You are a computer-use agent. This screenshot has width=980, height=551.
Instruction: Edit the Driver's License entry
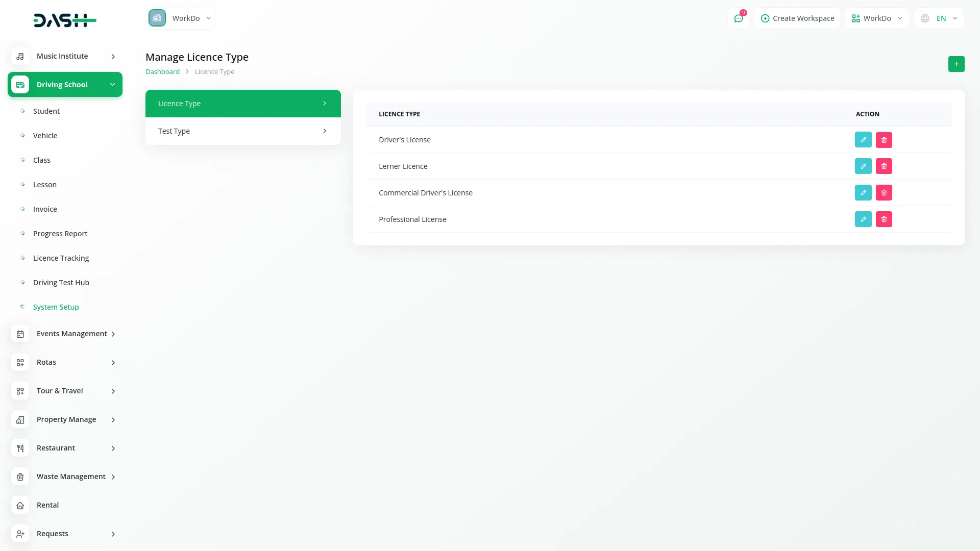[x=863, y=140]
